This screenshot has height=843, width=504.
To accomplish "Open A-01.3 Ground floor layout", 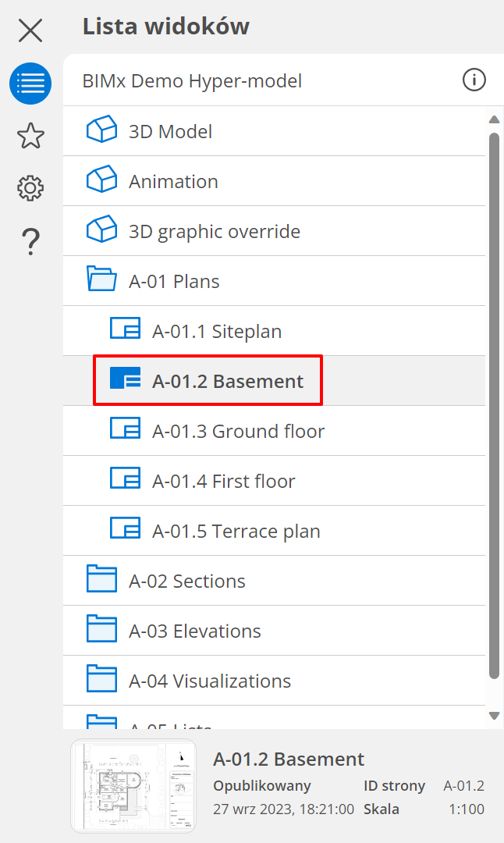I will point(238,431).
